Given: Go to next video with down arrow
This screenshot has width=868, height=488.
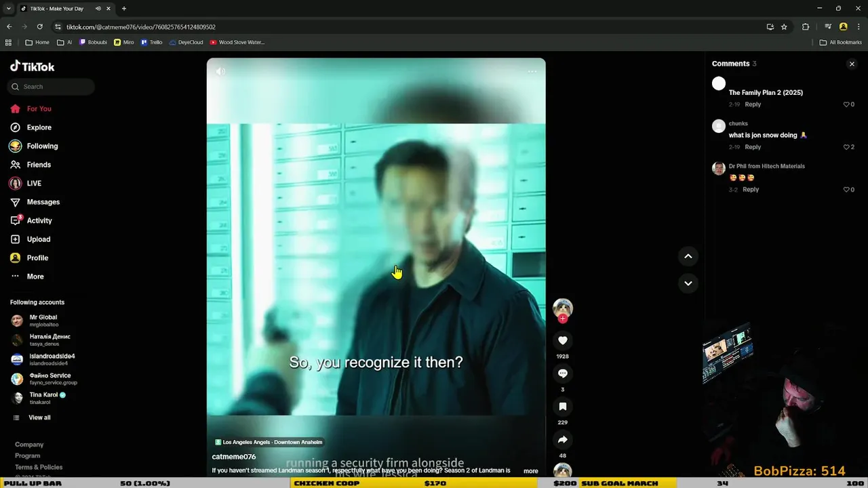Looking at the screenshot, I should coord(688,283).
